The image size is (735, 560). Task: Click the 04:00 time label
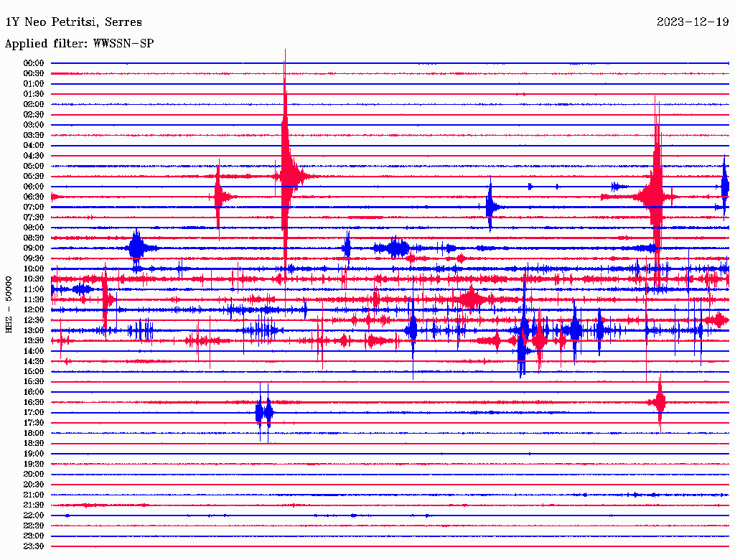tap(34, 146)
